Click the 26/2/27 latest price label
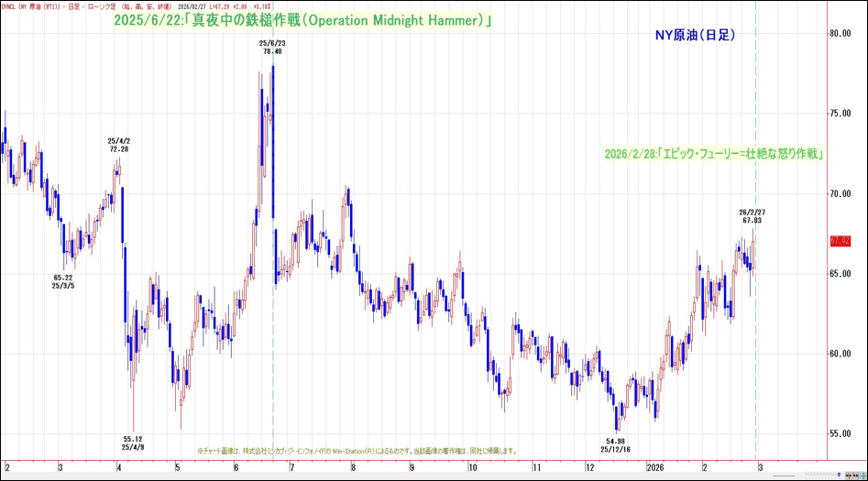 752,216
